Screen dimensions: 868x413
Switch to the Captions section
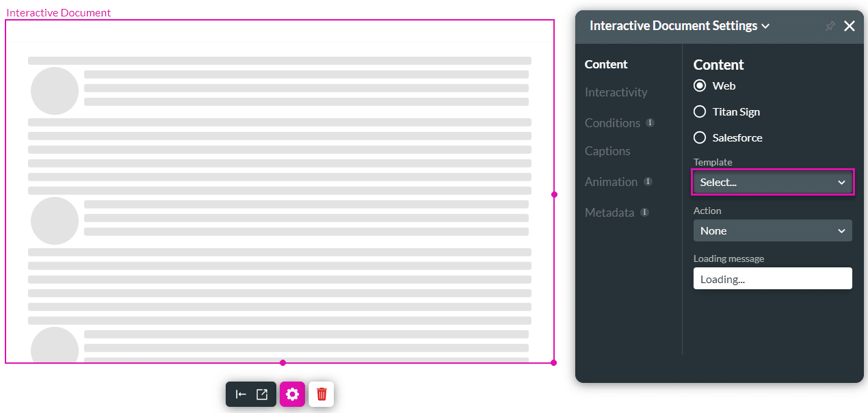coord(607,151)
